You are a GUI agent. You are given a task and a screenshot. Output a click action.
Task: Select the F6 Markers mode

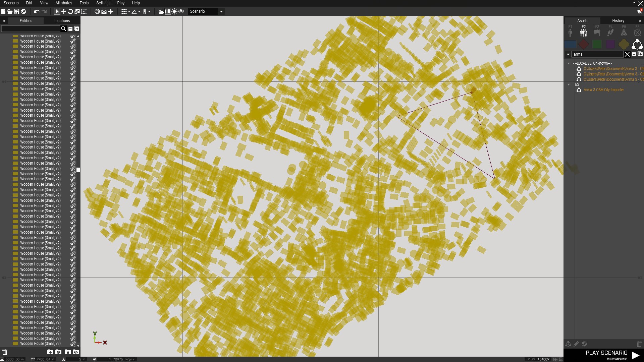(x=637, y=31)
